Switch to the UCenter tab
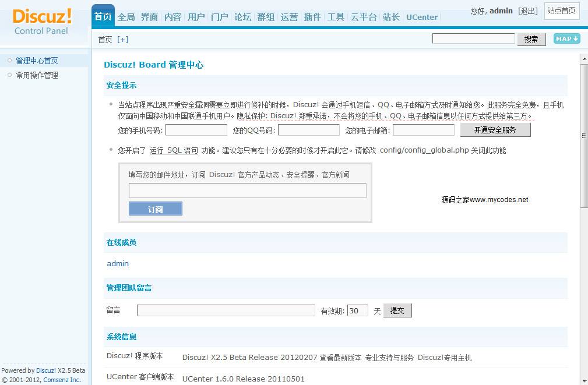588x385 pixels. pos(421,17)
